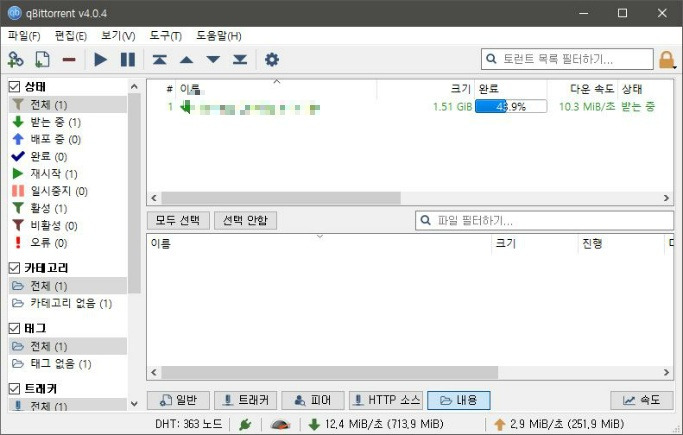This screenshot has height=435, width=683.
Task: Filter by 활성 (1) status
Action: pyautogui.click(x=68, y=208)
